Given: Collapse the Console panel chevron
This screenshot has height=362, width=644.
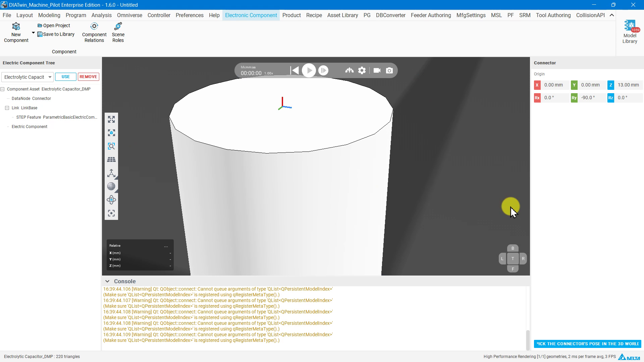Looking at the screenshot, I should coord(107,281).
